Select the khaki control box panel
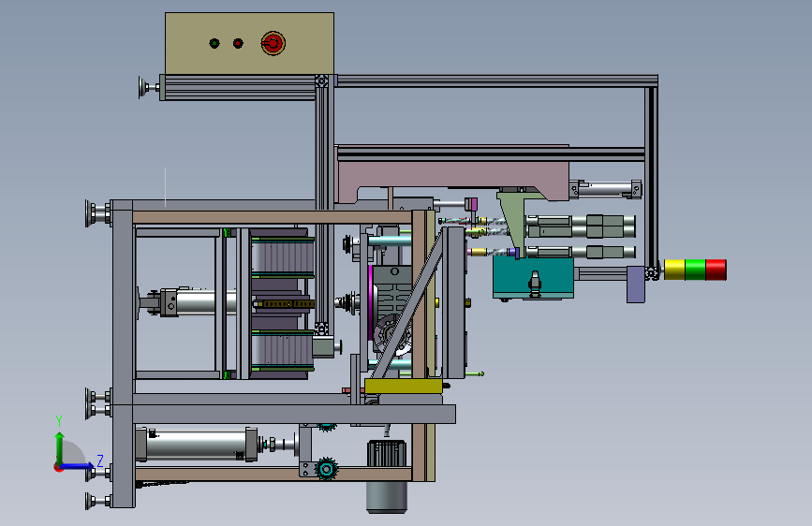This screenshot has width=812, height=526. pyautogui.click(x=249, y=43)
